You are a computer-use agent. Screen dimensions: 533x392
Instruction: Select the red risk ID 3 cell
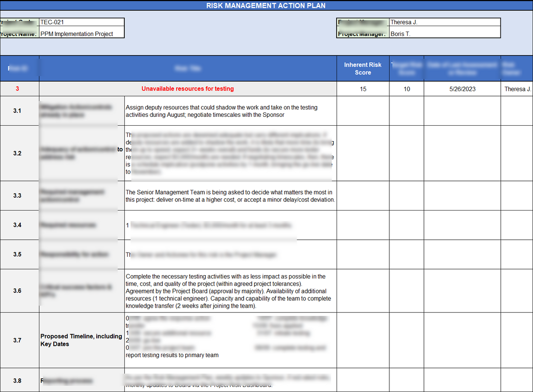coord(17,89)
